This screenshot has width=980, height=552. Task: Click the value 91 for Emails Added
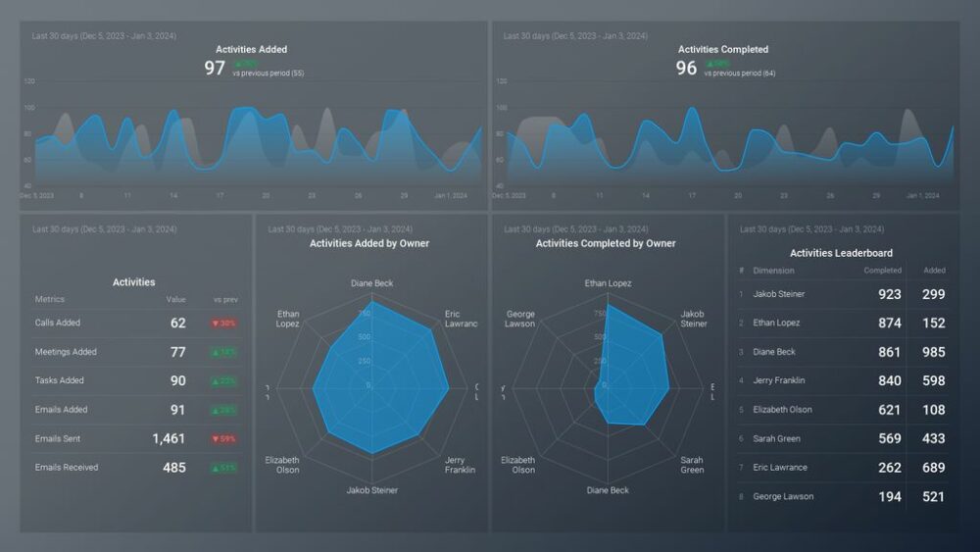coord(178,410)
